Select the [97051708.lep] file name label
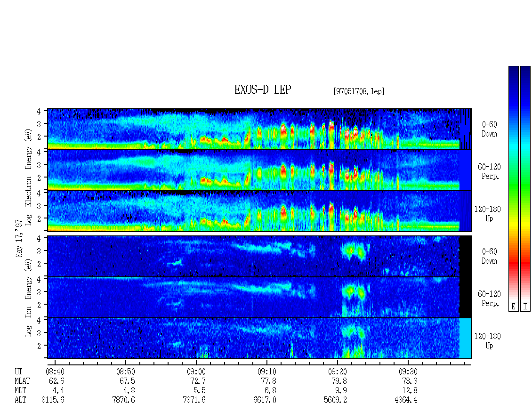This screenshot has width=532, height=412. (x=359, y=91)
